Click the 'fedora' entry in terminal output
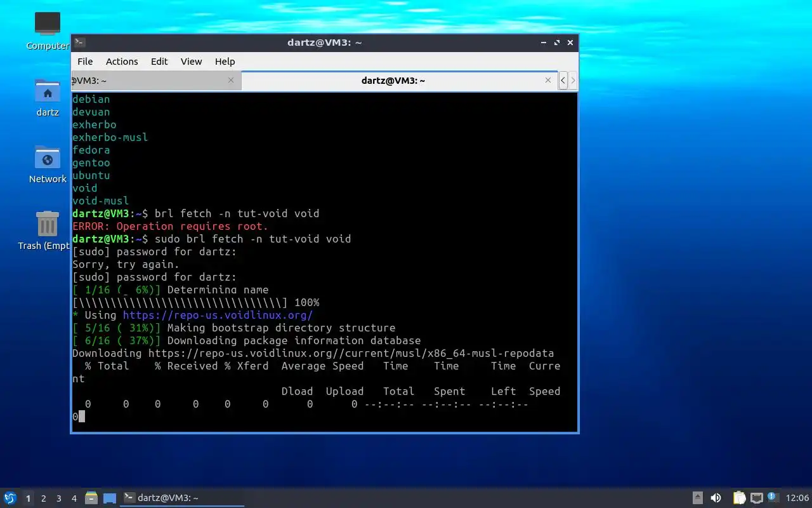 (x=91, y=150)
